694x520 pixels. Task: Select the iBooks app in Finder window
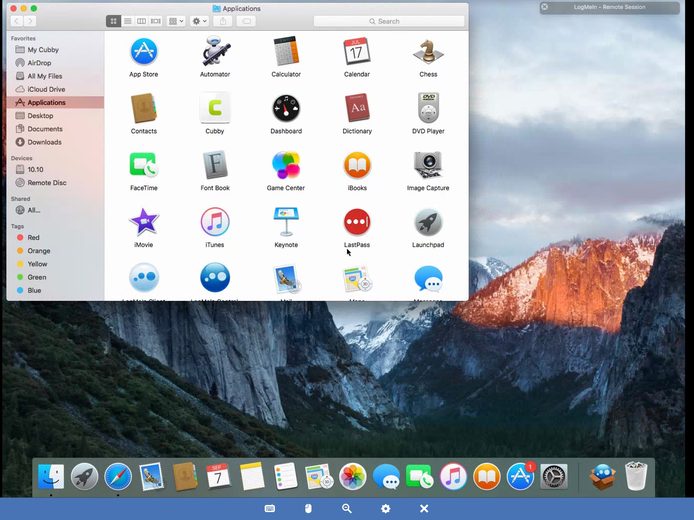357,165
